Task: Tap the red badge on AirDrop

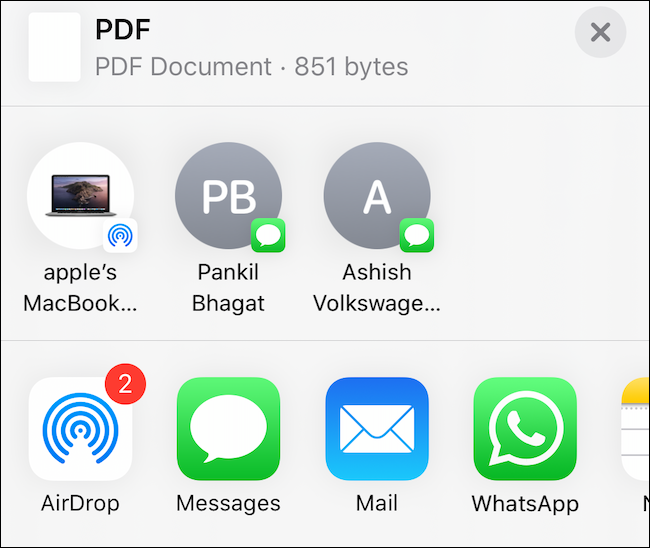Action: (x=126, y=384)
